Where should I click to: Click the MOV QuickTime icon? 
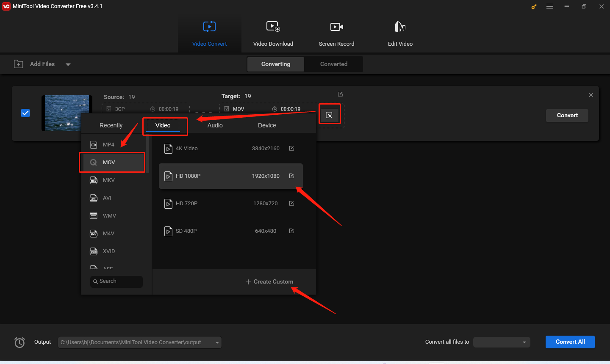[x=94, y=163]
